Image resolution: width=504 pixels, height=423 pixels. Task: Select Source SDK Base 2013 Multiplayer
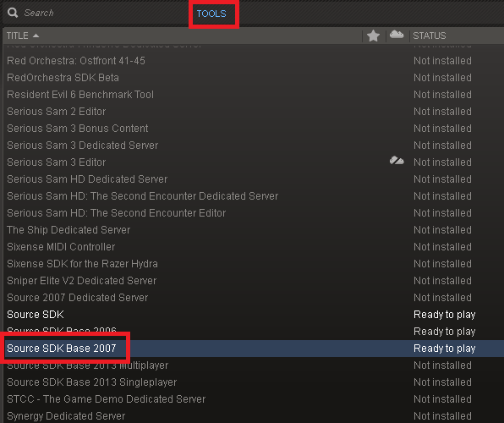[x=87, y=365]
